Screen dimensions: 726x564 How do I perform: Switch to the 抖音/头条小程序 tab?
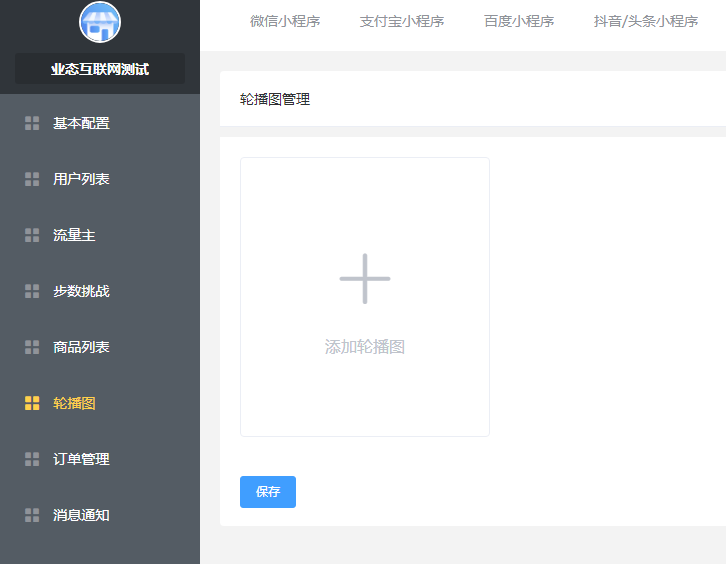pyautogui.click(x=646, y=21)
